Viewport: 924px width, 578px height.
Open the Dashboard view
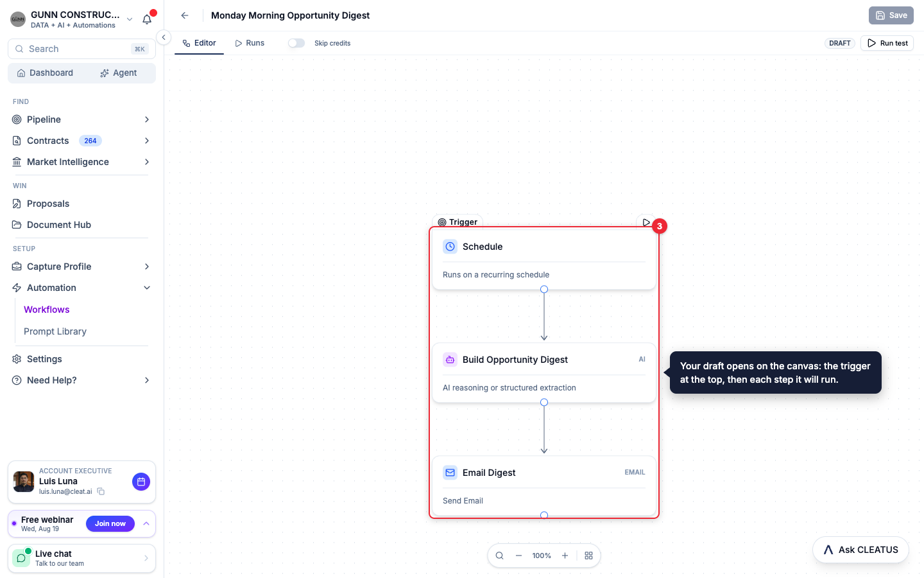point(45,73)
